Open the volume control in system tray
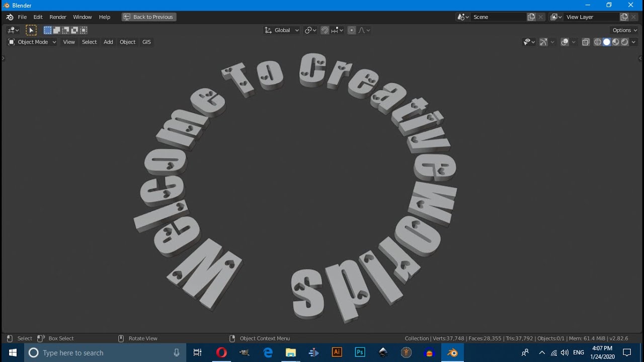The image size is (644, 362). pyautogui.click(x=565, y=353)
